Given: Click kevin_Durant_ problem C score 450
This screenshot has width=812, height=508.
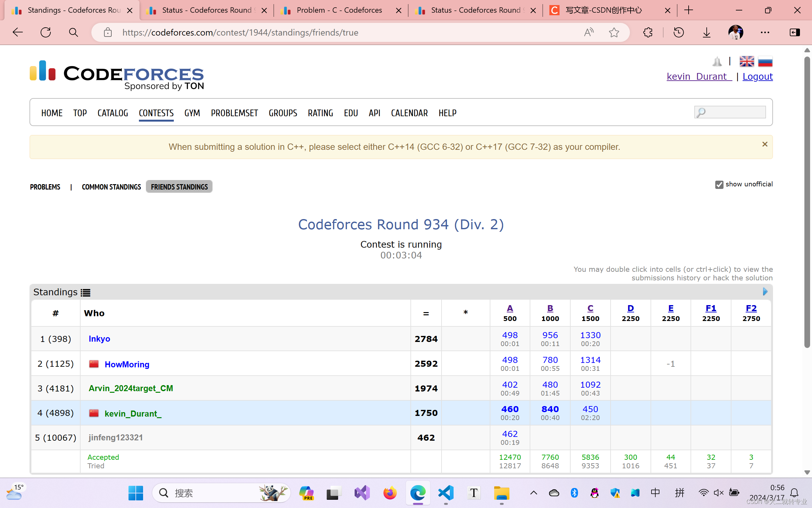Looking at the screenshot, I should pos(590,409).
